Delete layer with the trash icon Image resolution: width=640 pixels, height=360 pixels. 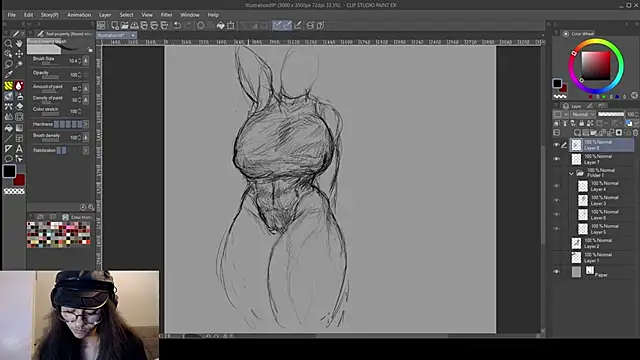(x=635, y=133)
